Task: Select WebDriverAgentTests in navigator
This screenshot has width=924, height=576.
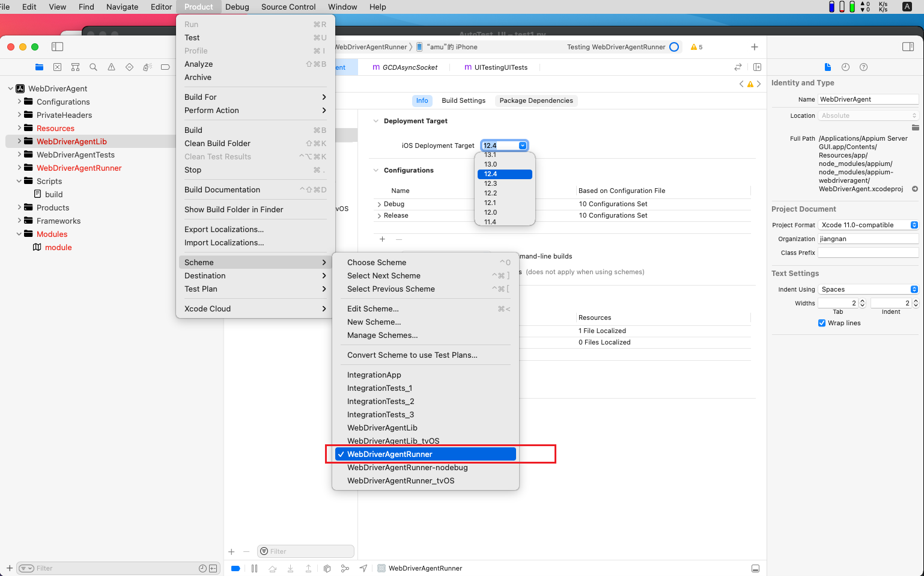Action: 76,155
